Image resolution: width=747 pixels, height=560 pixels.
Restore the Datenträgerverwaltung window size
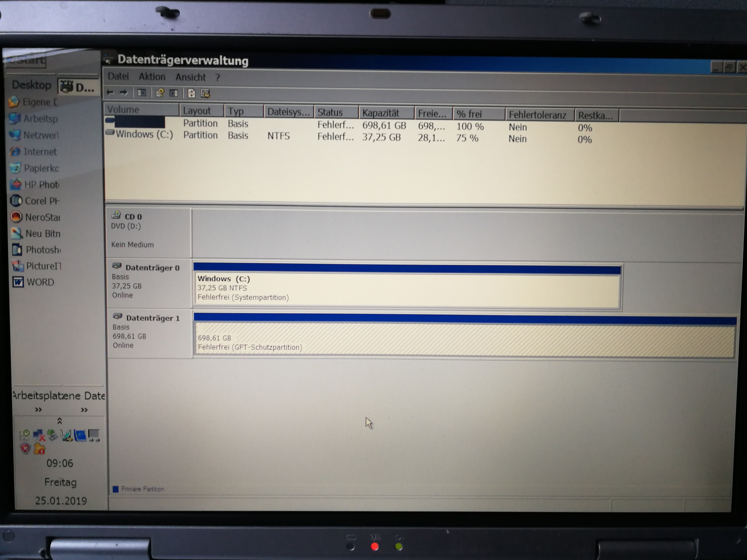[x=729, y=68]
